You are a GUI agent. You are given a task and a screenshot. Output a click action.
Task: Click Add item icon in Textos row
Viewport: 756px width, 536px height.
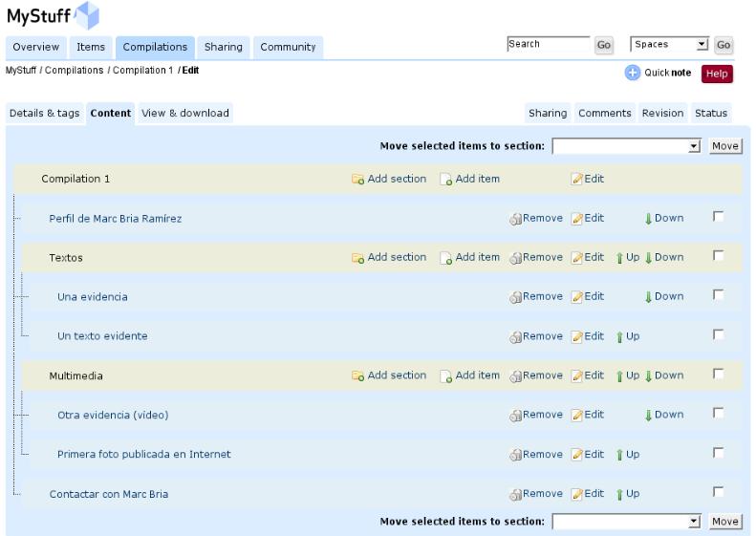(x=446, y=258)
